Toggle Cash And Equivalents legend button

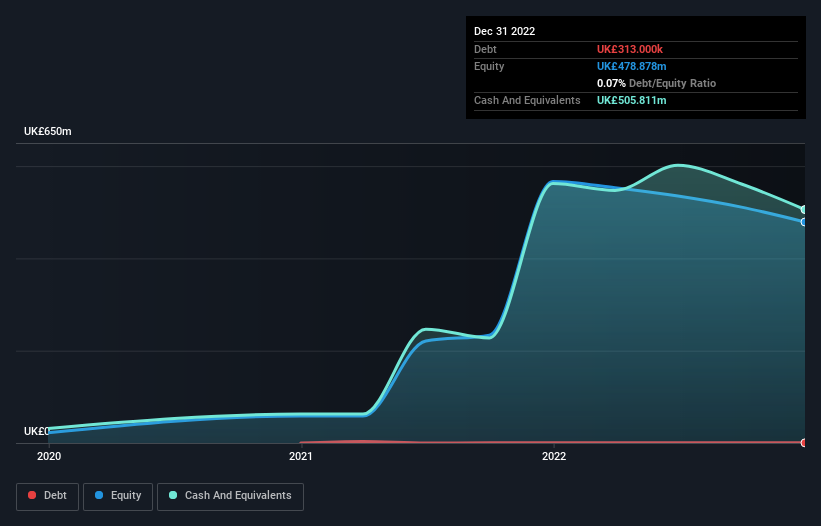230,496
